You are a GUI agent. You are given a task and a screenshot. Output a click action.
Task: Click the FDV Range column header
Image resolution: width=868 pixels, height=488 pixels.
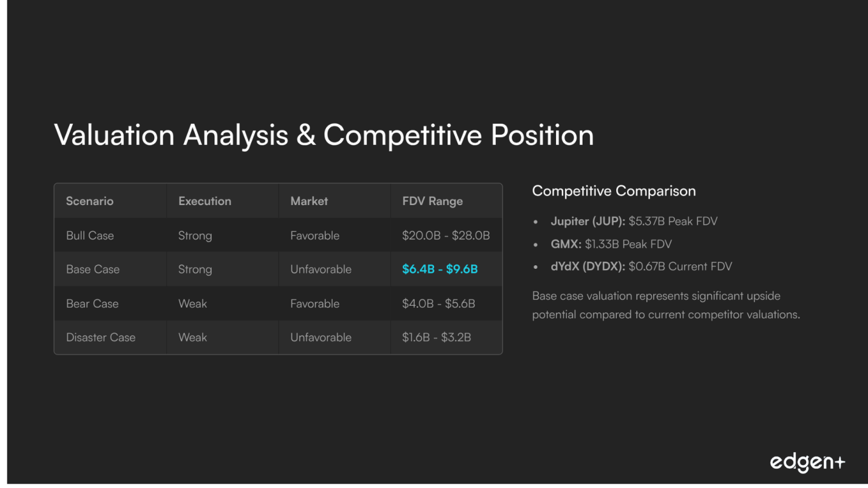pyautogui.click(x=432, y=202)
